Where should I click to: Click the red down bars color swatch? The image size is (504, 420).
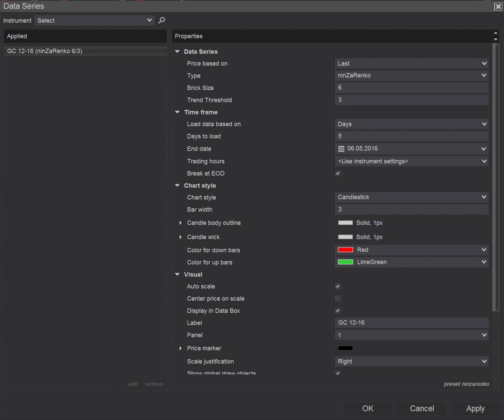pyautogui.click(x=345, y=250)
